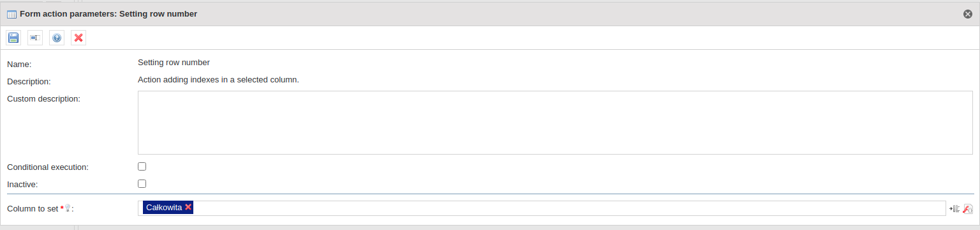
Task: Open the variable list arrow icon beside column field
Action: [954, 208]
